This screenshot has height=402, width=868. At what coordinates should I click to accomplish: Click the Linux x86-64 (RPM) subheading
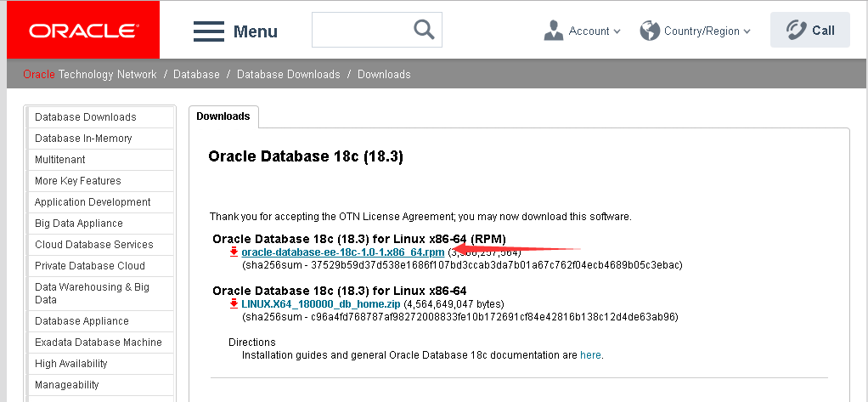[359, 239]
